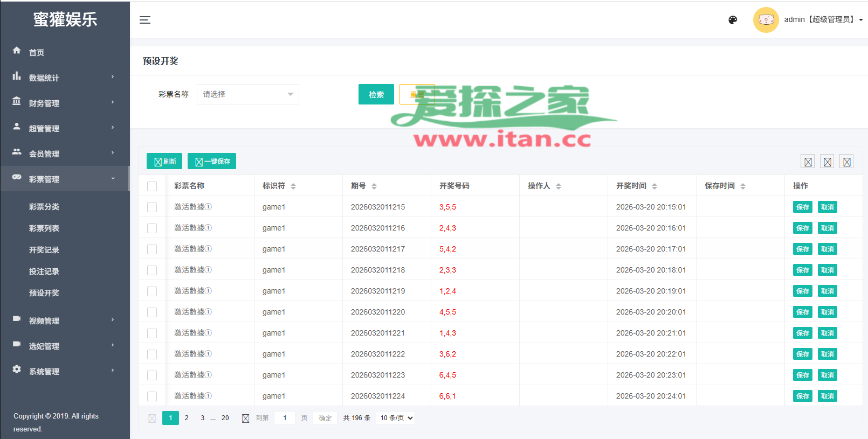Sort by 开奖时间 column sort arrows
The height and width of the screenshot is (439, 868).
tap(655, 186)
